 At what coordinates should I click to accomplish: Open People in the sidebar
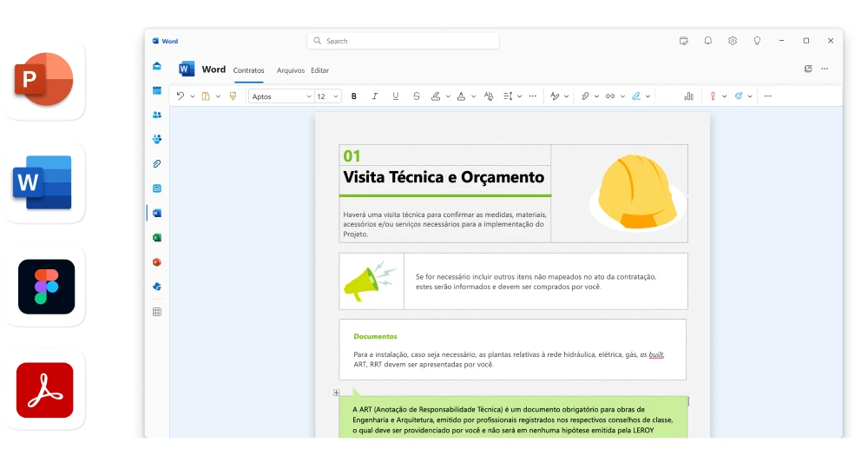click(x=157, y=115)
